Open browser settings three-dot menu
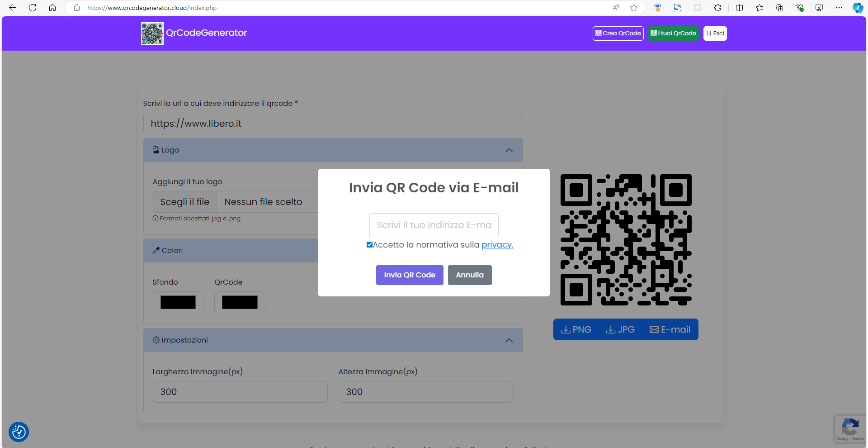Viewport: 868px width, 448px height. (839, 8)
